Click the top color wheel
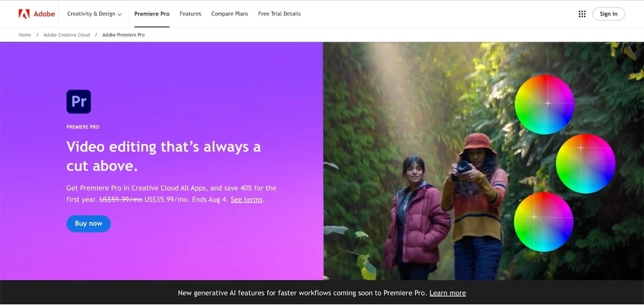The width and height of the screenshot is (644, 306). 544,104
